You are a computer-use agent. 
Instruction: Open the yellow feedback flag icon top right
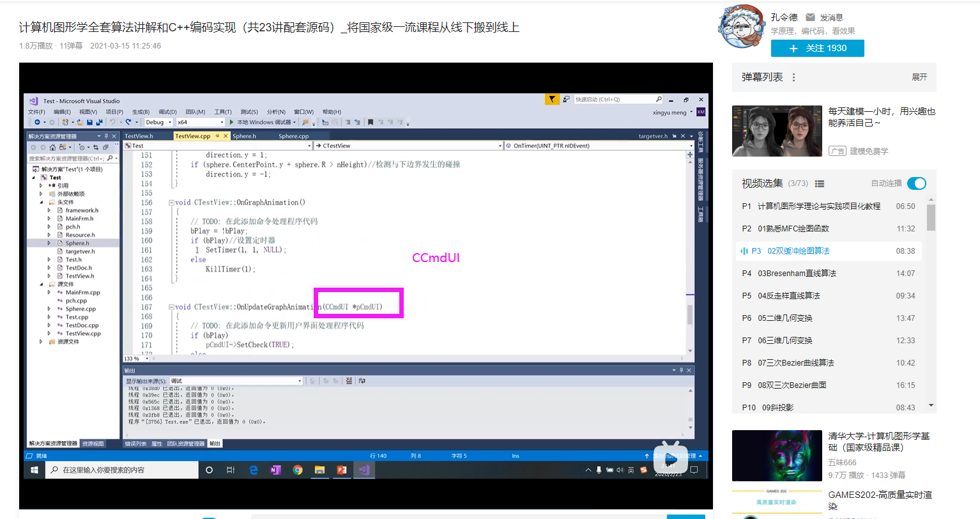(x=552, y=100)
